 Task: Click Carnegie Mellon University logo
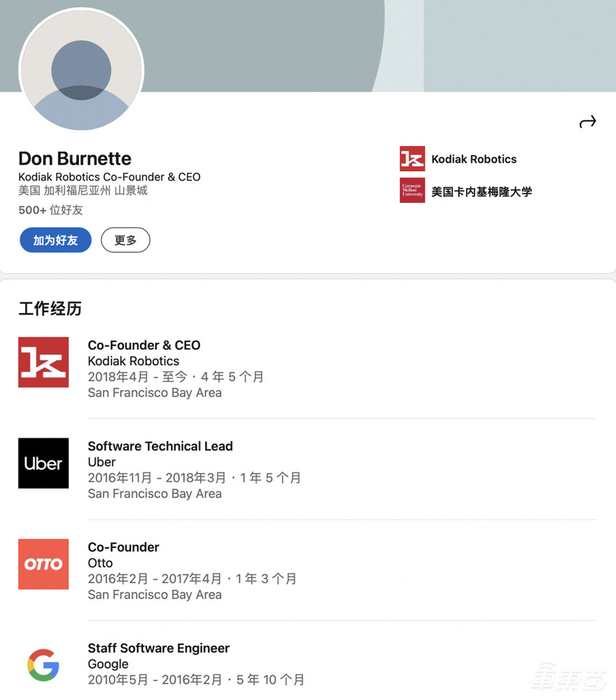click(412, 191)
